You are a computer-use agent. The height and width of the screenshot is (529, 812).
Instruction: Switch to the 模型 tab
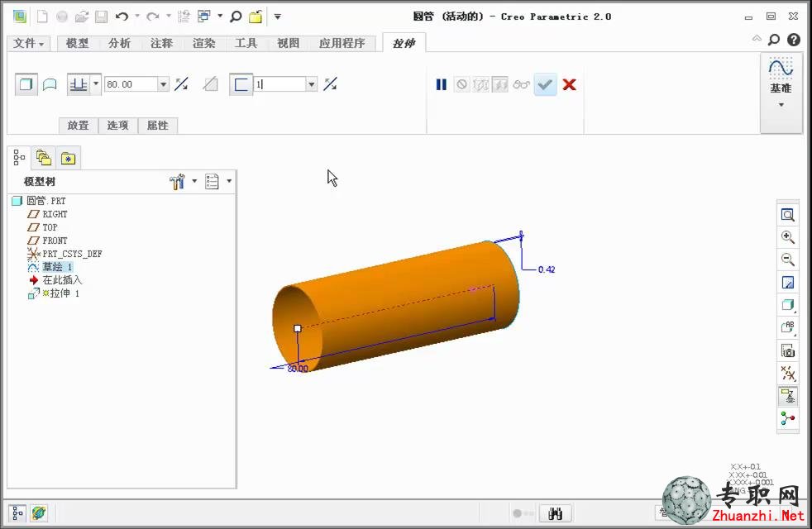coord(77,44)
